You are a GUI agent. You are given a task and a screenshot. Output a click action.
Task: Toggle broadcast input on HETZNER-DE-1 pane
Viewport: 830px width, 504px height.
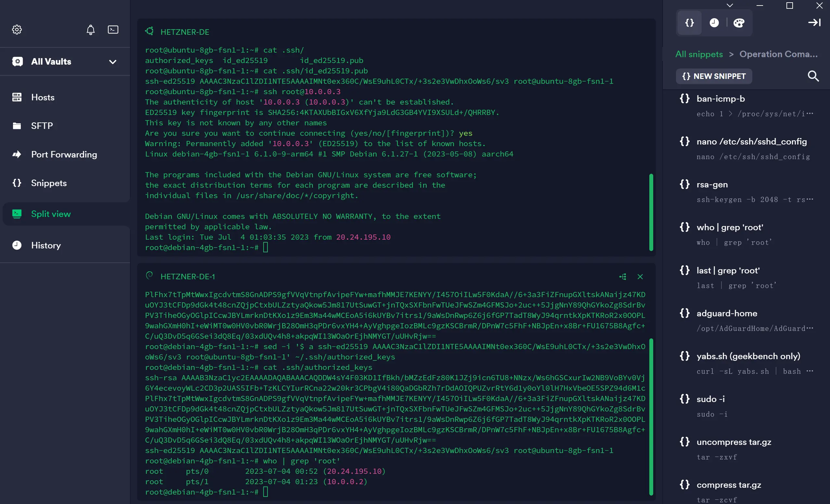click(623, 277)
